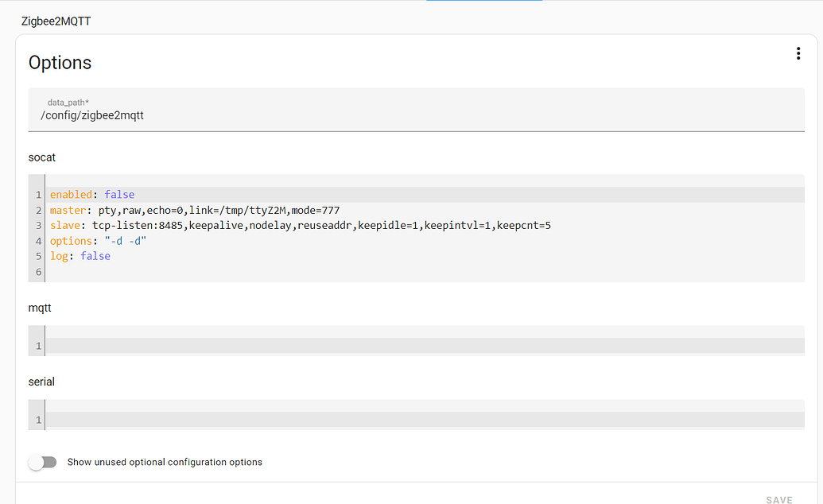This screenshot has height=504, width=823.
Task: Click the socat section label
Action: click(x=42, y=157)
